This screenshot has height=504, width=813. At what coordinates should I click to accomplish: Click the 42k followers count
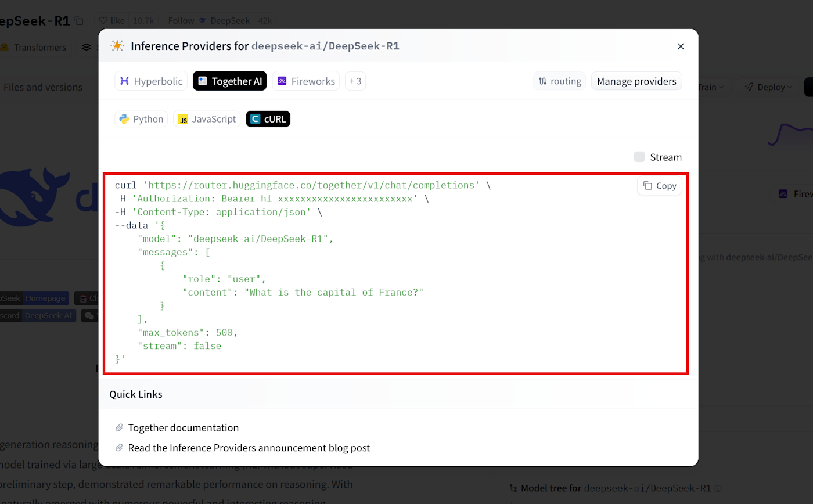(265, 21)
